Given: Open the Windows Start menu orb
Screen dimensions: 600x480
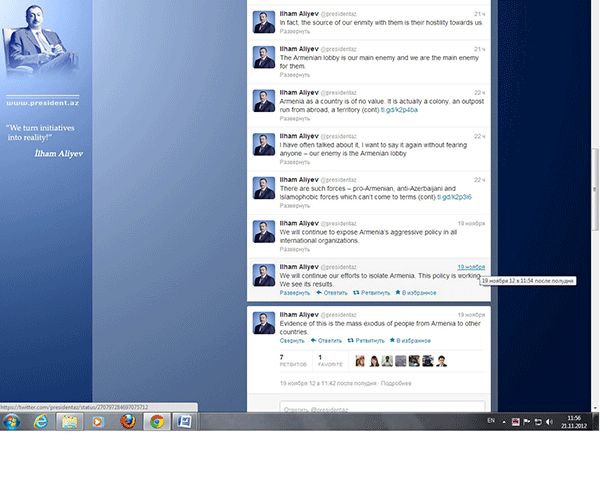Looking at the screenshot, I should [x=11, y=421].
